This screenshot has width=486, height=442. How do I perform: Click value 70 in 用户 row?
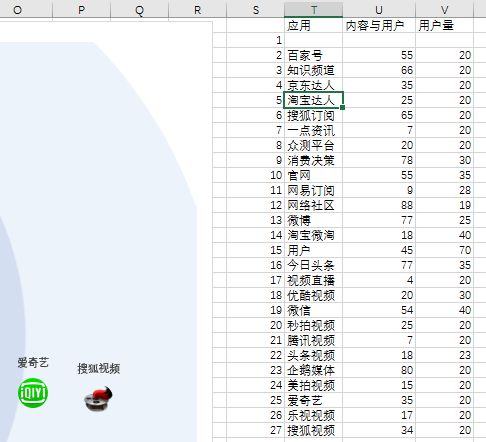[465, 250]
